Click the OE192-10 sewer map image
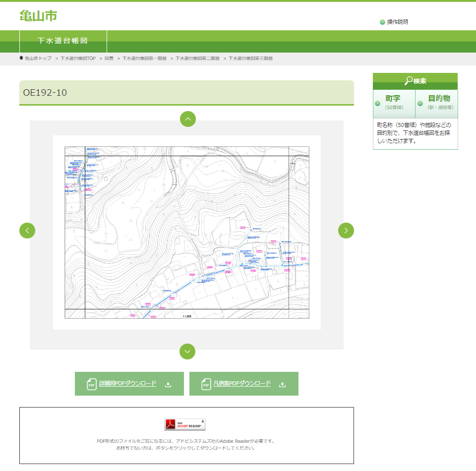This screenshot has height=471, width=476. pos(187,233)
